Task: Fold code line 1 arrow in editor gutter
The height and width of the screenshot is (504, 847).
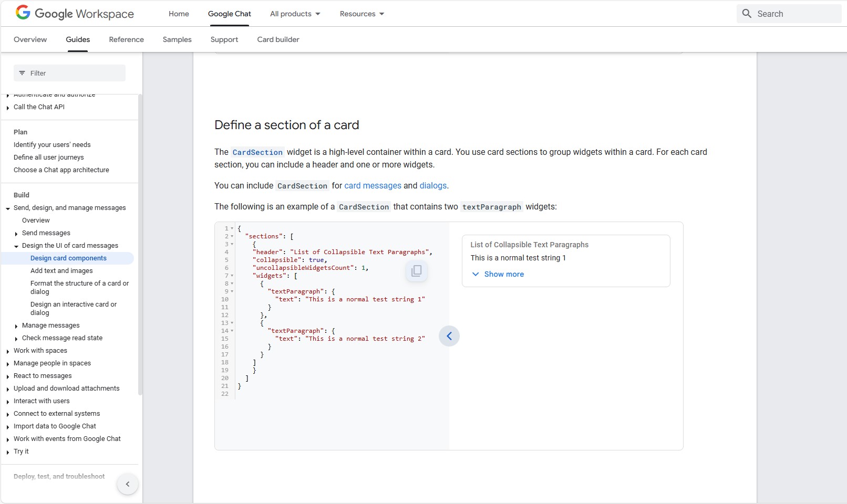Action: coord(232,228)
